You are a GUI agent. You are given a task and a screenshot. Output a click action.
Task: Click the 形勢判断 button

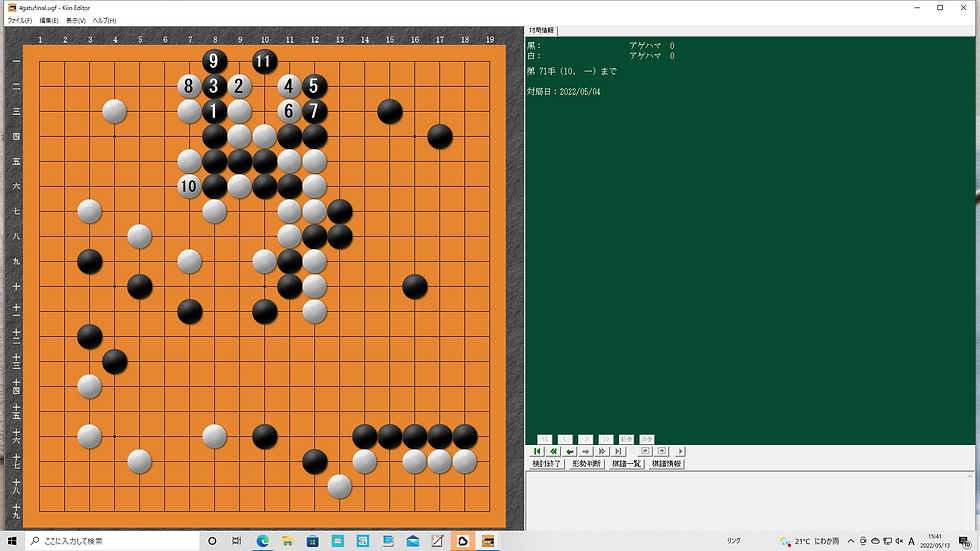(x=586, y=464)
